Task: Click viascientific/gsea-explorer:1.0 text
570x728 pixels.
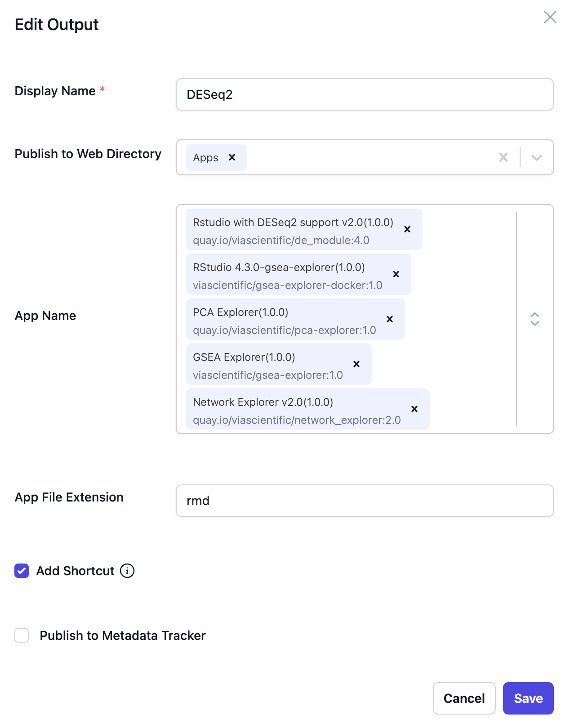Action: 268,375
